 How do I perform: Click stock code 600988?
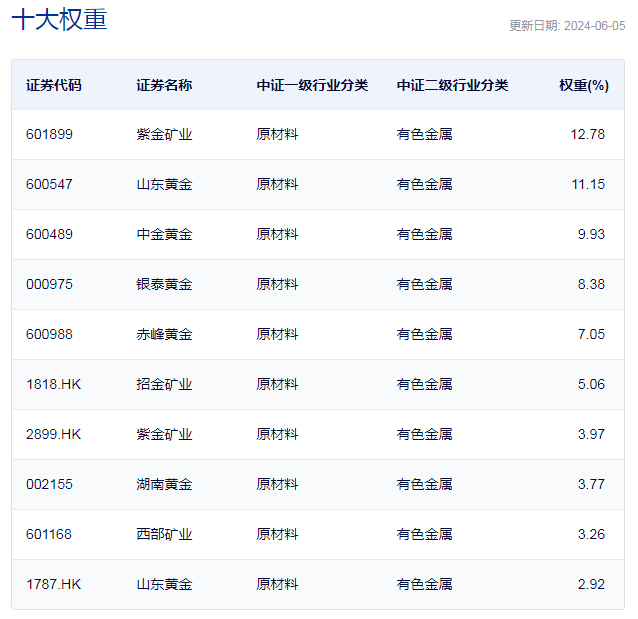[x=49, y=334]
